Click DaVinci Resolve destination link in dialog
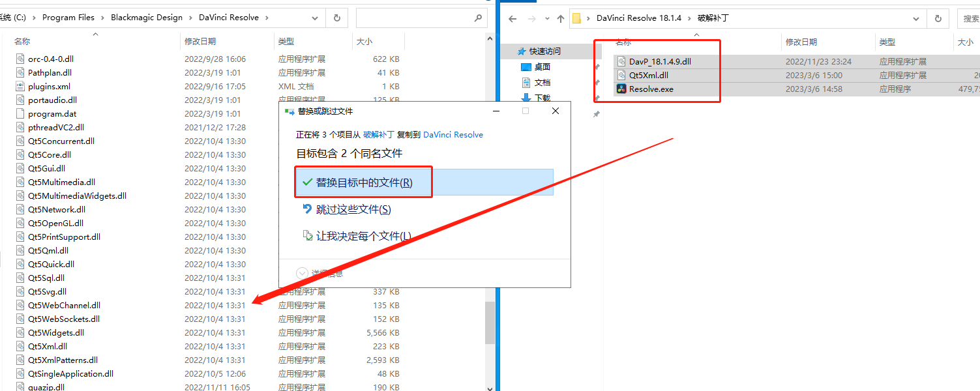Screen dimensions: 980x391 pos(453,134)
